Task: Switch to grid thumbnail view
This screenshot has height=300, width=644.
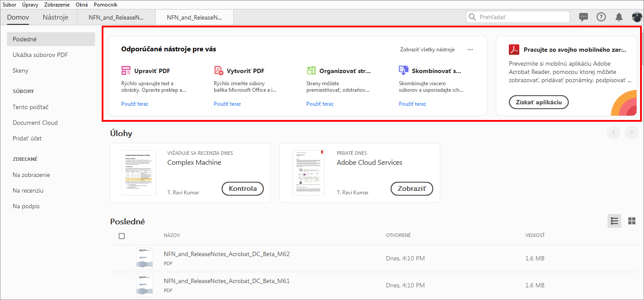Action: click(x=632, y=221)
